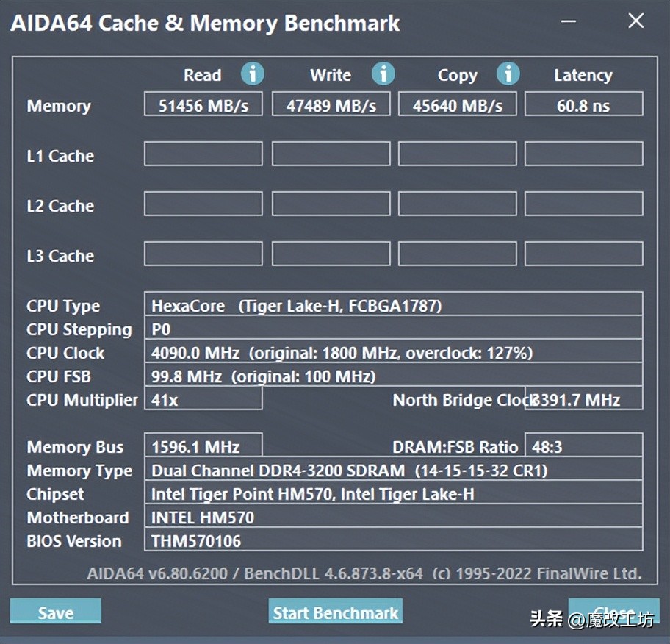Open the Copy benchmark info icon
This screenshot has width=670, height=644.
[508, 74]
